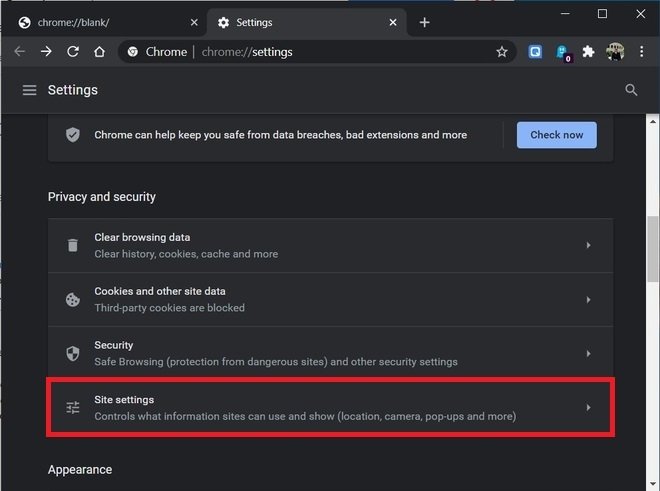Open a new tab with plus button
The width and height of the screenshot is (660, 491).
(x=424, y=22)
